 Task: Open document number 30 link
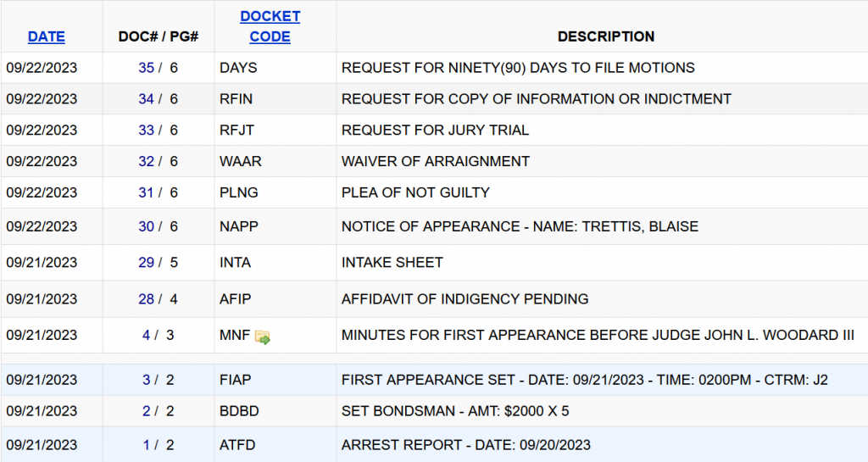coord(146,226)
